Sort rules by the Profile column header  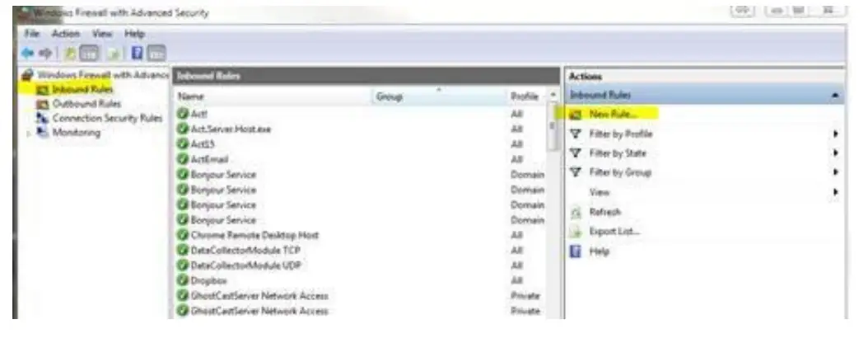[x=525, y=96]
